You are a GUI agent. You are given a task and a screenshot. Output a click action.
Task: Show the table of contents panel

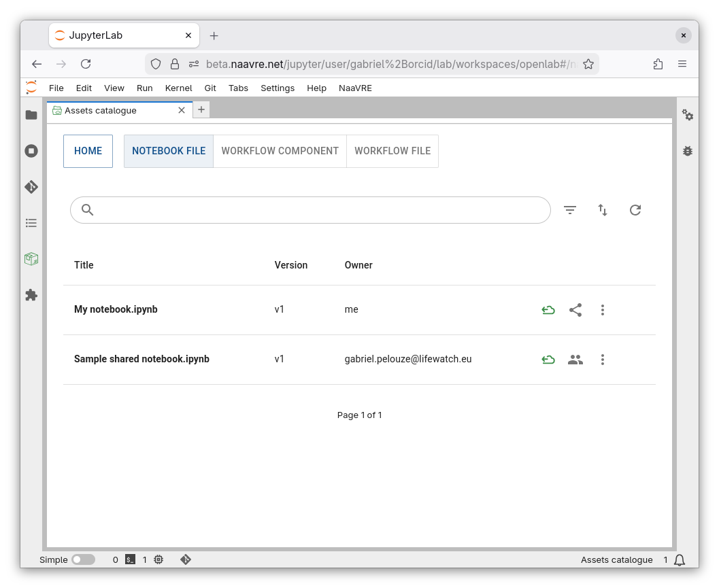pos(31,223)
